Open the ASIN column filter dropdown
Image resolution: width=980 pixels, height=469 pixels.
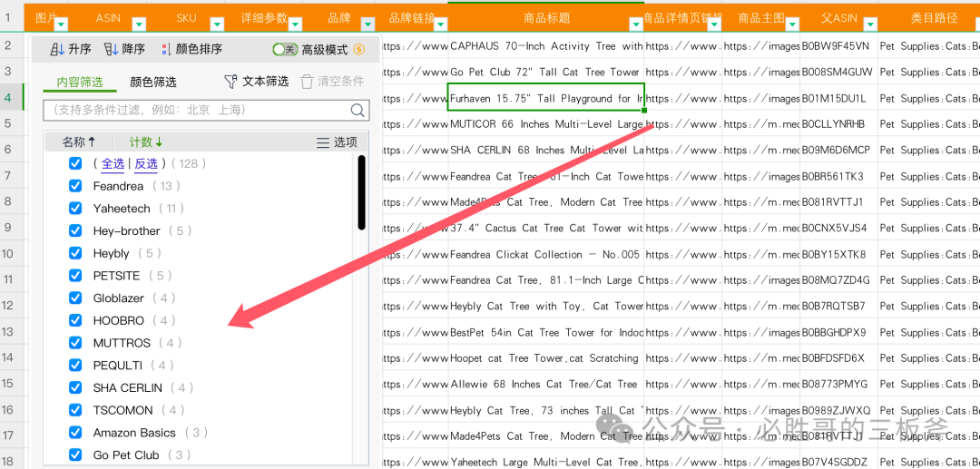click(140, 25)
